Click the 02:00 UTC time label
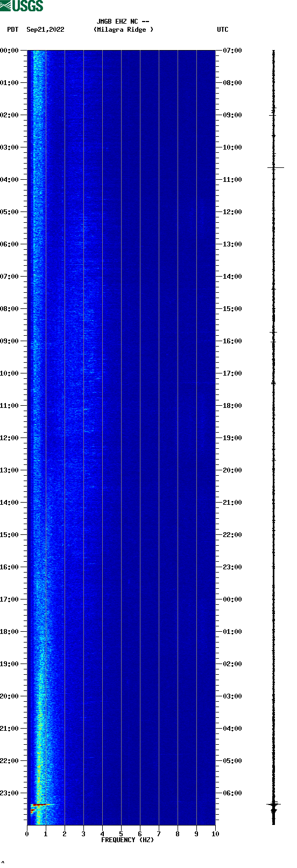Viewport: 297px width, 868px height. click(x=232, y=664)
